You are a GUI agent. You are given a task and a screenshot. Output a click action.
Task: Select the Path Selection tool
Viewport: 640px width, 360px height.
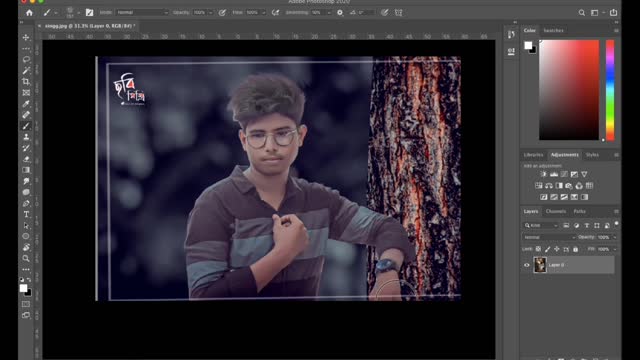point(26,225)
